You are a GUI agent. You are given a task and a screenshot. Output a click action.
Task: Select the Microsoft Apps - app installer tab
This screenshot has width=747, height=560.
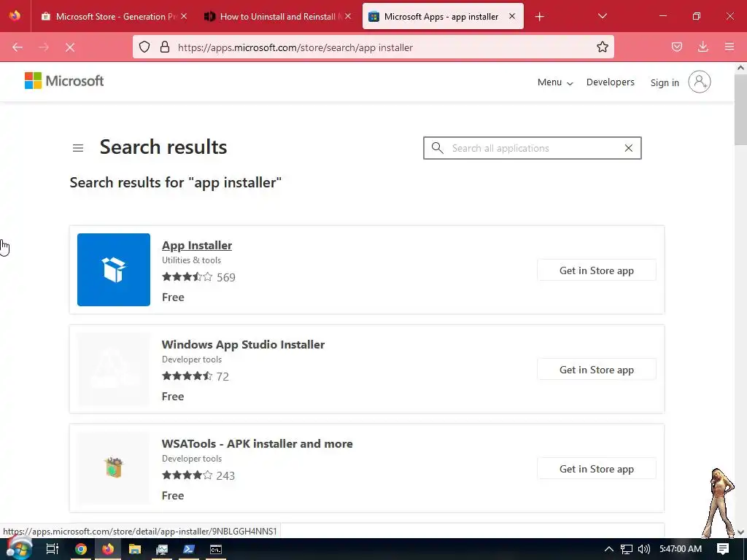(443, 16)
